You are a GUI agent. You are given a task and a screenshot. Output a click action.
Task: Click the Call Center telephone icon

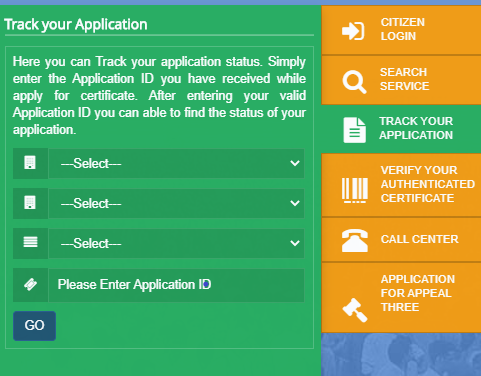(x=355, y=240)
